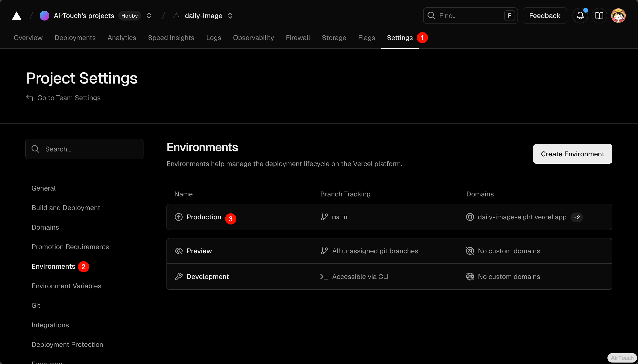Follow the Go to Team Settings link

pyautogui.click(x=68, y=98)
